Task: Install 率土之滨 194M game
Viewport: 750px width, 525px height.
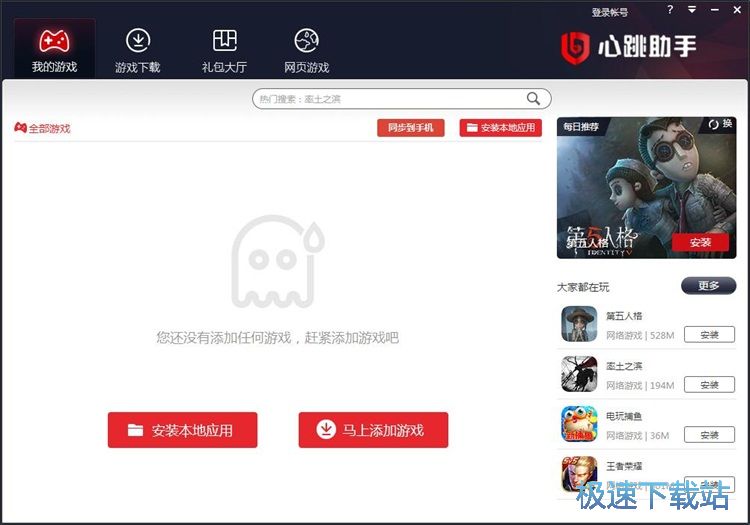Action: (709, 384)
